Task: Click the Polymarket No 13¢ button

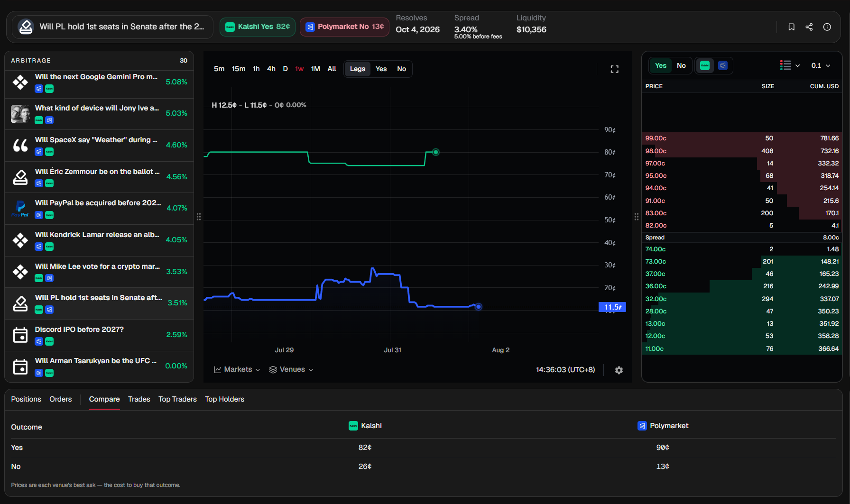Action: (345, 27)
